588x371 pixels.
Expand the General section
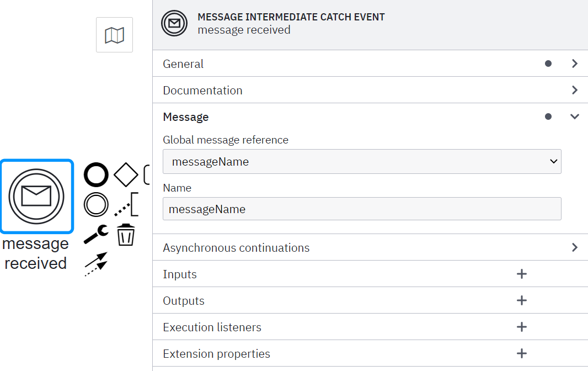pos(574,63)
